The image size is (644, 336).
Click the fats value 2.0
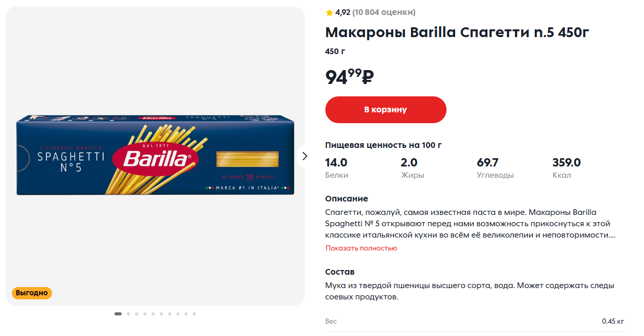[409, 163]
